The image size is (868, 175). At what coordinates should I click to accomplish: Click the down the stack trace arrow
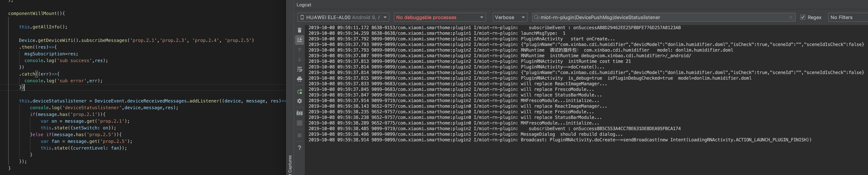click(299, 59)
